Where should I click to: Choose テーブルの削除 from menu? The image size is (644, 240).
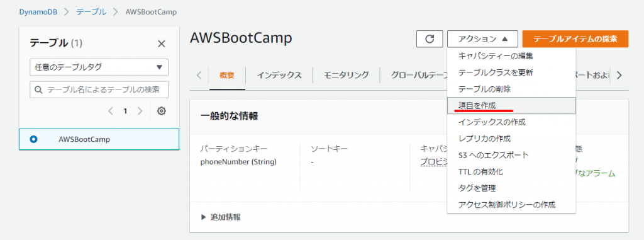pyautogui.click(x=511, y=89)
